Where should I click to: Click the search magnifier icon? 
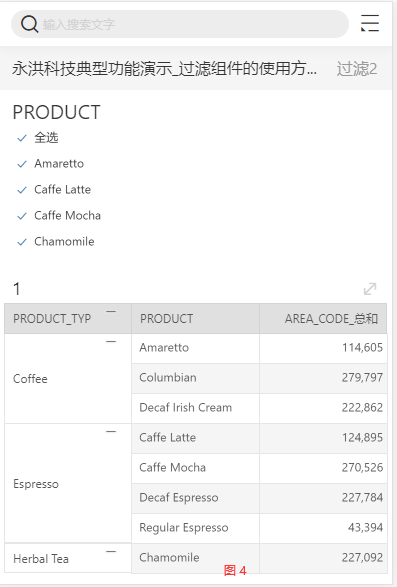pos(29,24)
